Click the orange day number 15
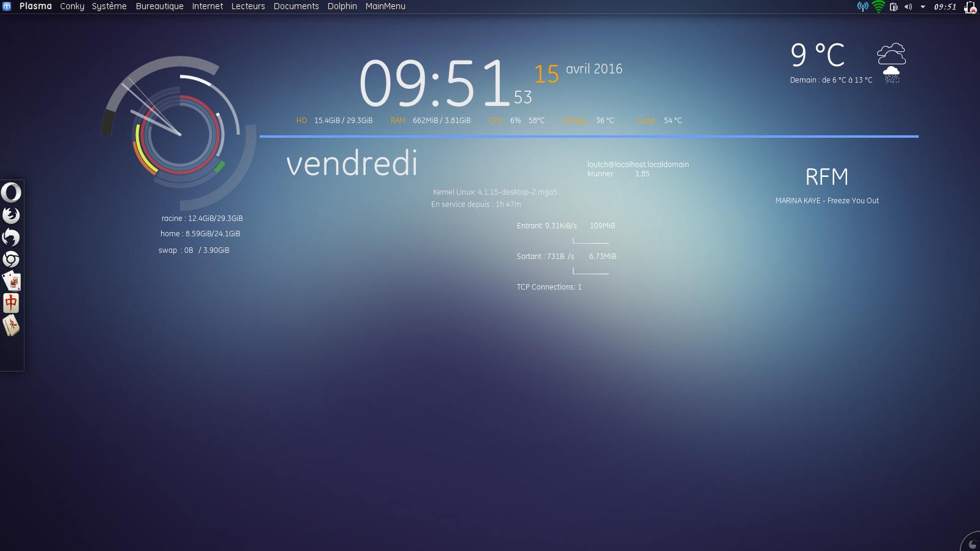 [546, 74]
